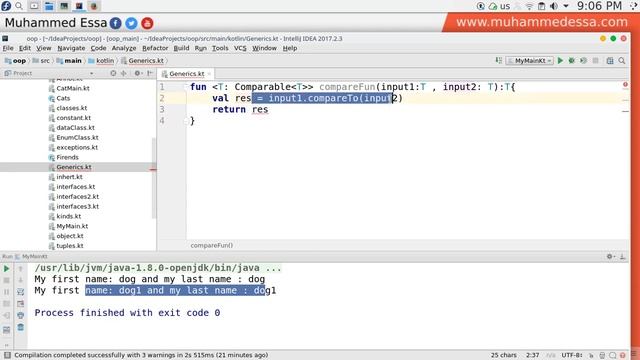This screenshot has width=640, height=360.
Task: Open the Twitter link icon
Action: tap(131, 23)
